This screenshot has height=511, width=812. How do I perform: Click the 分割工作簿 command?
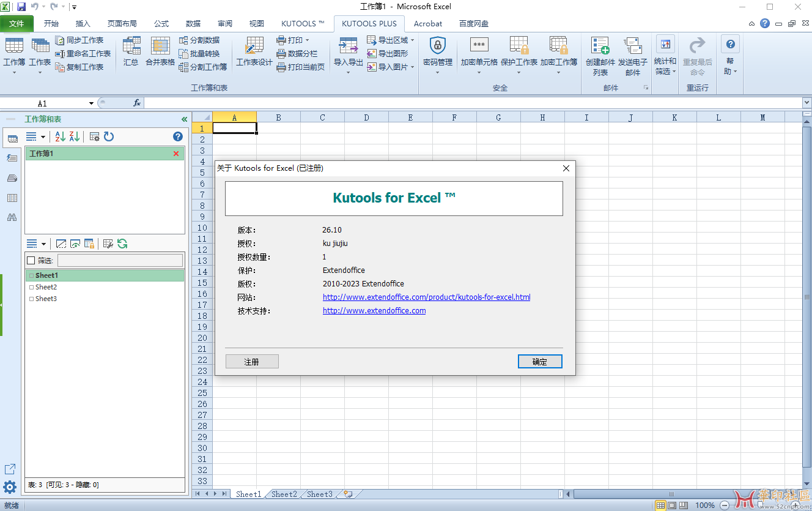(x=203, y=67)
